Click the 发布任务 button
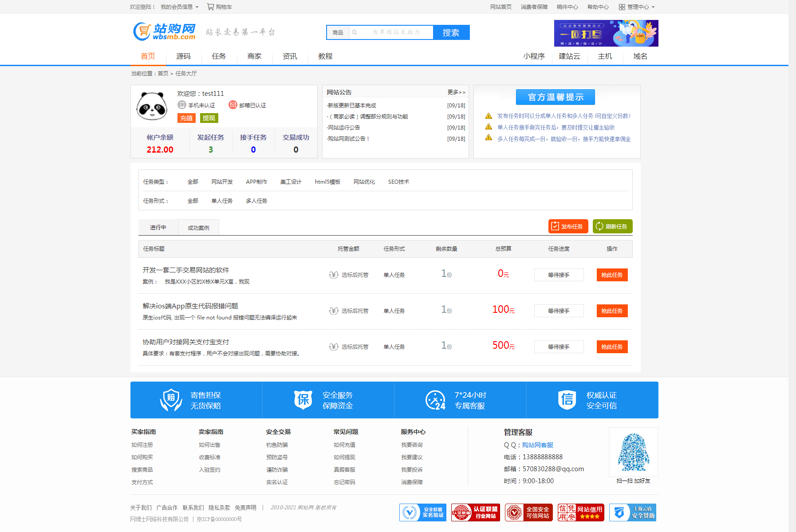This screenshot has width=796, height=532. (x=568, y=226)
